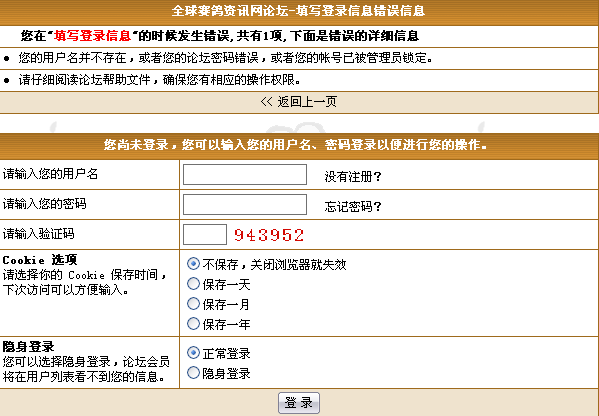Focus the 密码 password input field
599x416 pixels.
point(245,204)
